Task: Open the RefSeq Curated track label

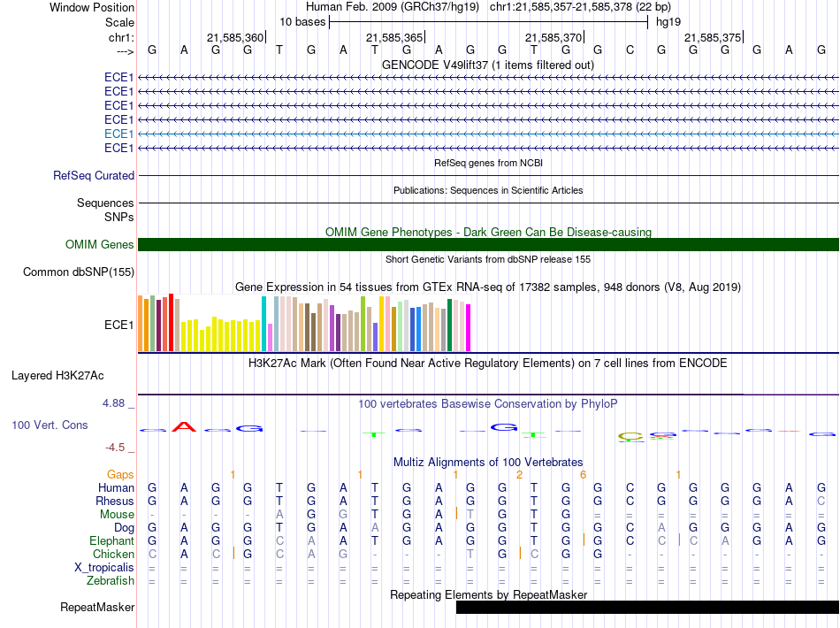Action: click(x=94, y=176)
